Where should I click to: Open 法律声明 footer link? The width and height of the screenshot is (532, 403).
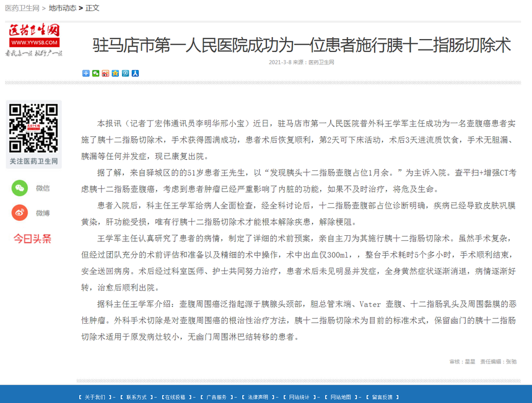(x=258, y=397)
